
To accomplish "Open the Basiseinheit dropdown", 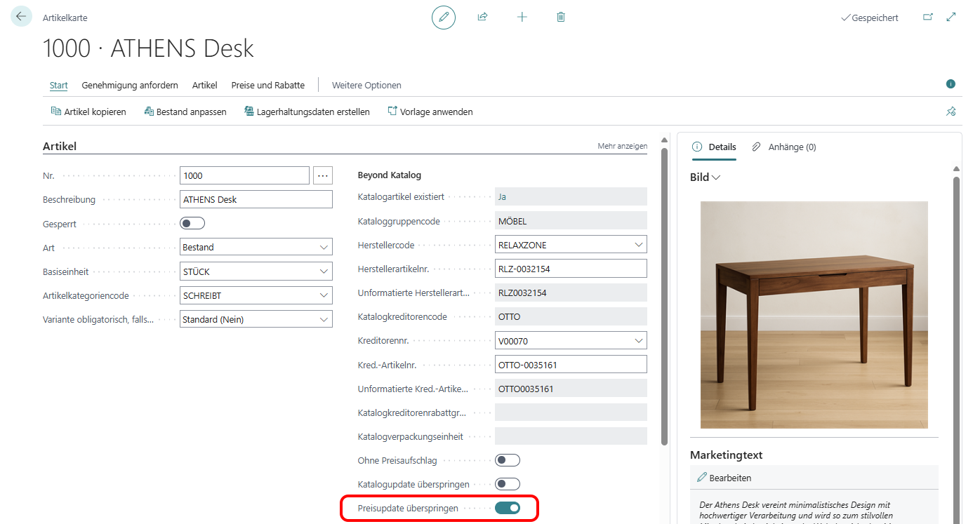I will tap(324, 271).
